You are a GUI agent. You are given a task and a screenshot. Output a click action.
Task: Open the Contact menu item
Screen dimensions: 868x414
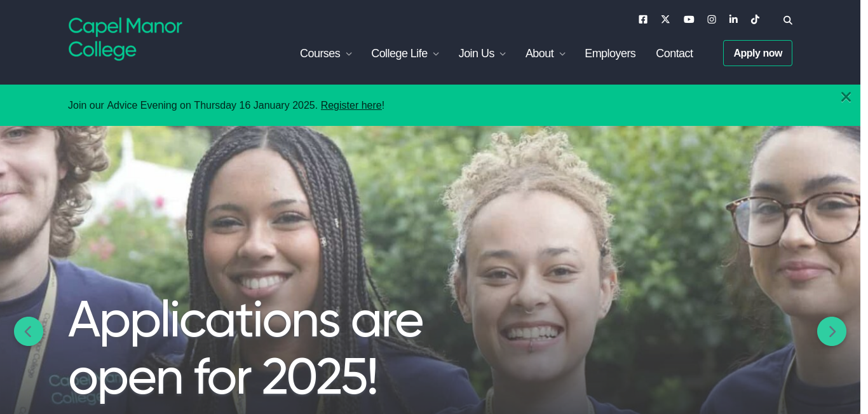pos(674,53)
